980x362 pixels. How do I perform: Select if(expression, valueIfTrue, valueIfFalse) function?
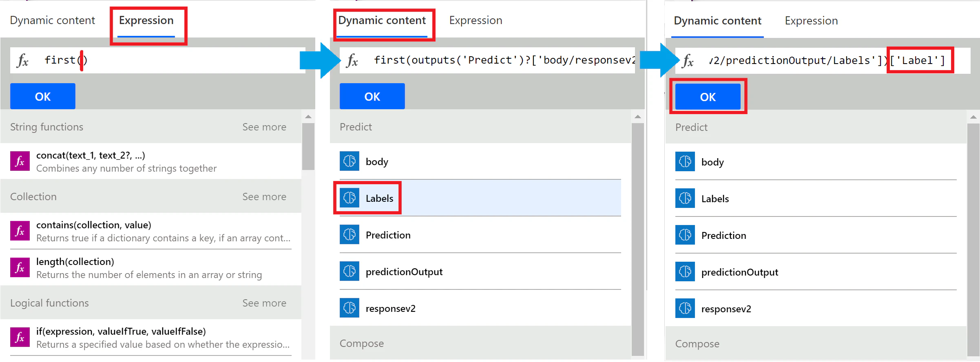pyautogui.click(x=151, y=337)
